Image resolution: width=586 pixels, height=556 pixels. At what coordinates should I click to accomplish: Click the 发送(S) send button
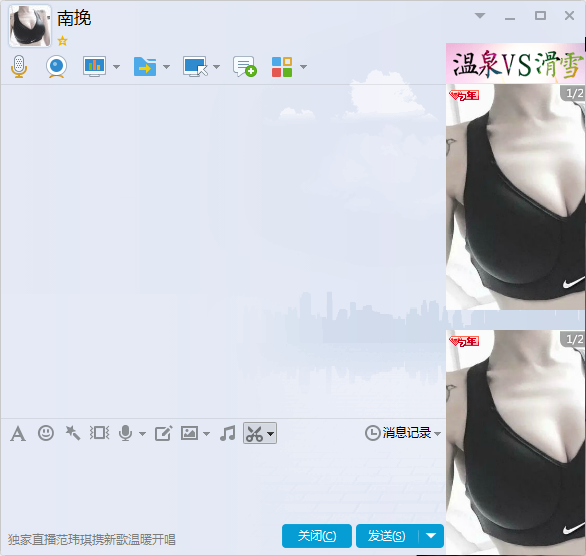tap(387, 536)
